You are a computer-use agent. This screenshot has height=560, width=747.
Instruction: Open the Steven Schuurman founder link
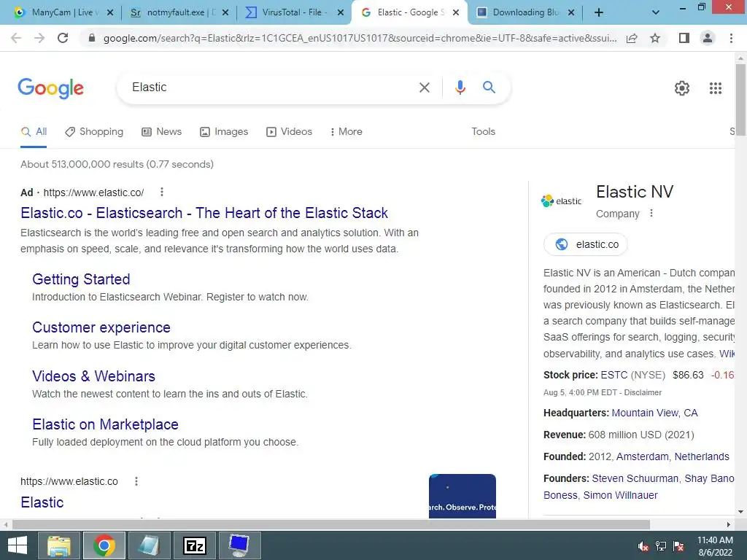pos(635,478)
